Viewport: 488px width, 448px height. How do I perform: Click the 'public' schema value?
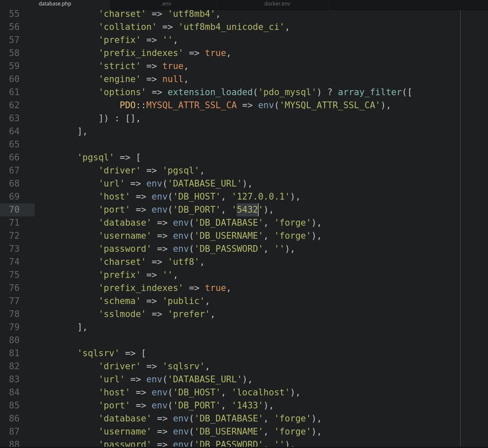pyautogui.click(x=183, y=301)
